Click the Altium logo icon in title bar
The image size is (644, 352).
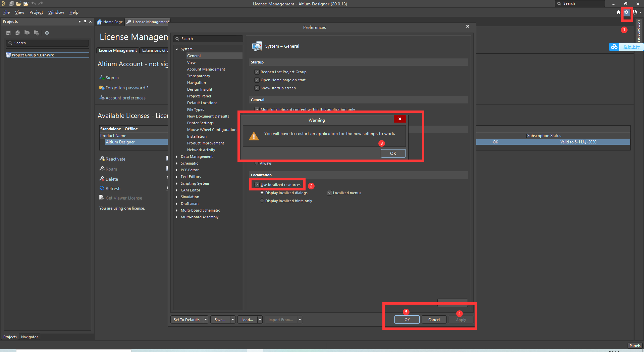[3, 4]
